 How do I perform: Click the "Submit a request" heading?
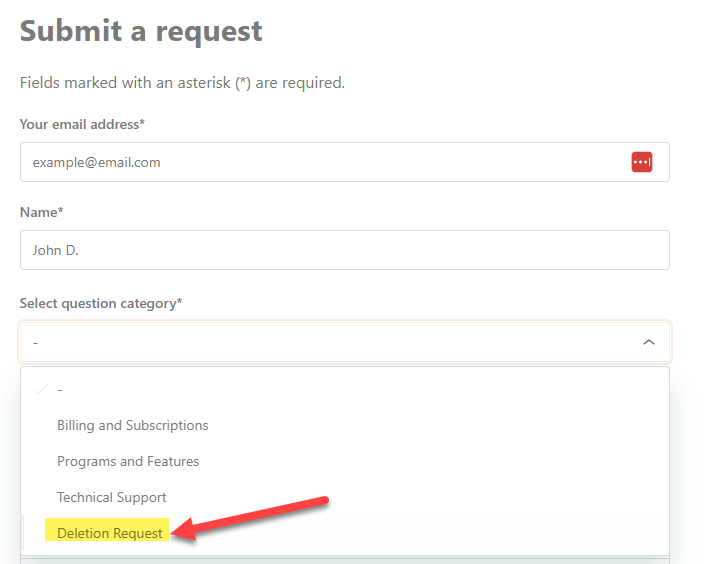coord(141,31)
